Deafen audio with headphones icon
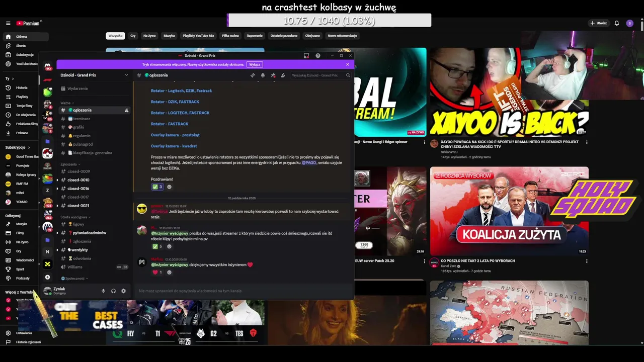Viewport: 644px width, 362px height. [113, 291]
